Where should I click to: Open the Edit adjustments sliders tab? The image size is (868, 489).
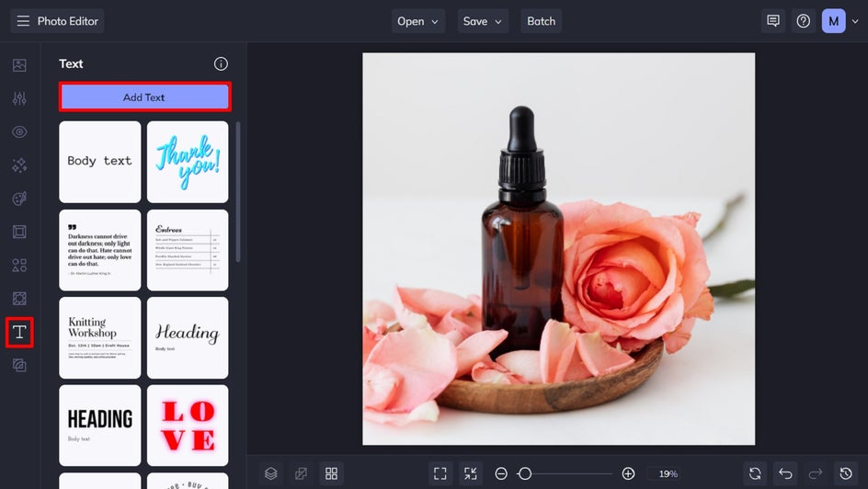[19, 98]
